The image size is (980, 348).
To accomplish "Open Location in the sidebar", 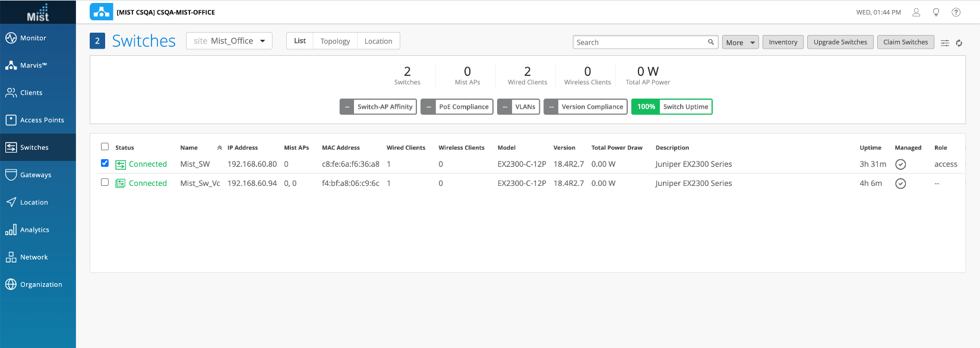I will (x=38, y=202).
